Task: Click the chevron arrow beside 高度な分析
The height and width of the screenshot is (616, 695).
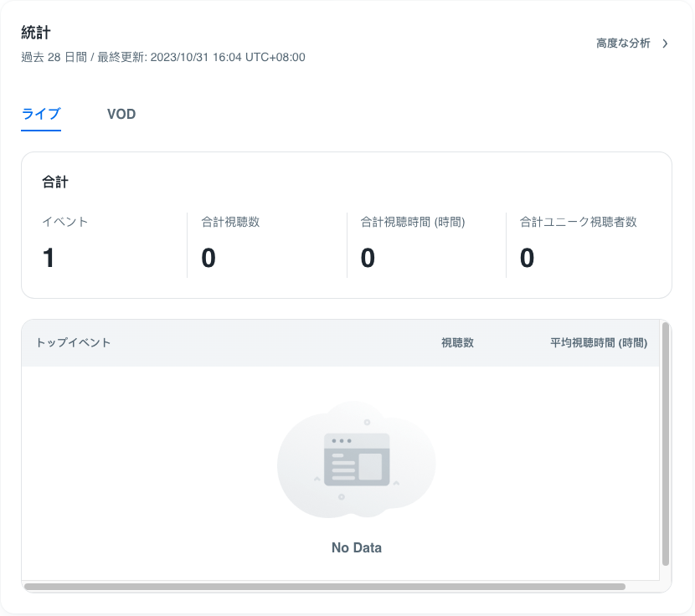Action: (665, 44)
